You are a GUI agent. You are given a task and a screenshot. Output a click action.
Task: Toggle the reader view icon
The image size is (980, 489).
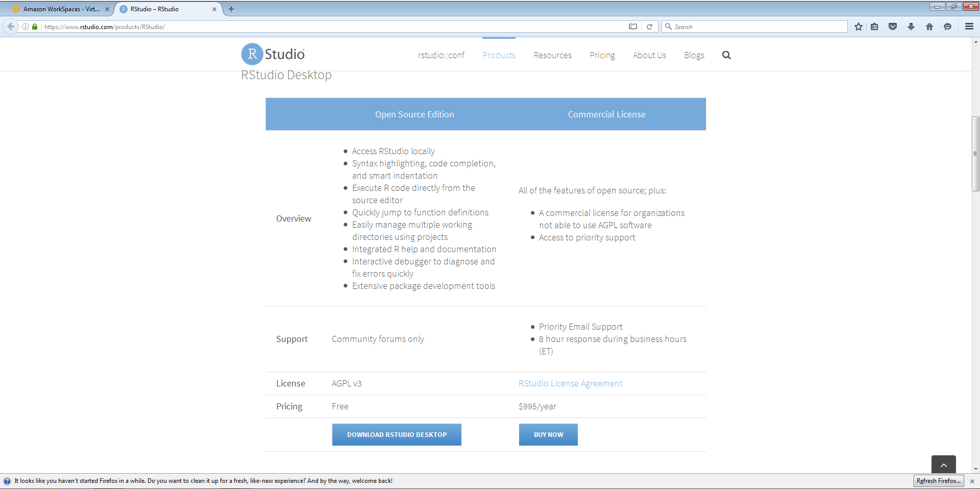click(633, 27)
